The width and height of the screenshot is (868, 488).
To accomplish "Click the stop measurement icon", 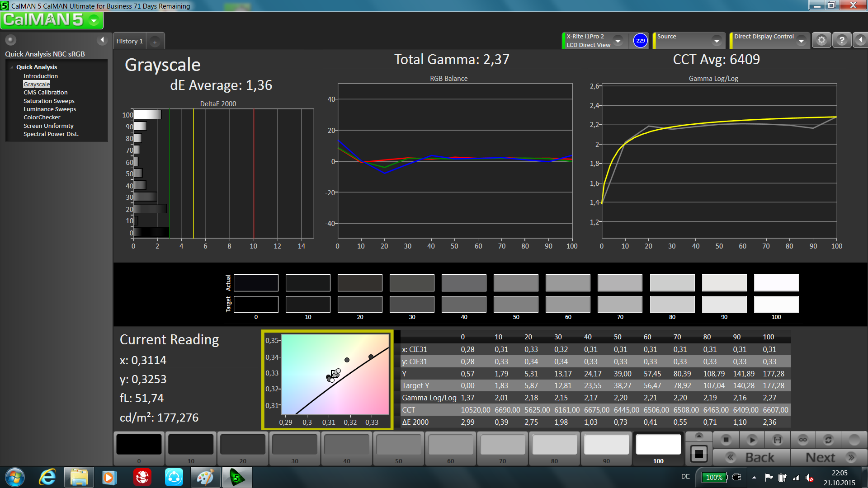I will pos(726,439).
